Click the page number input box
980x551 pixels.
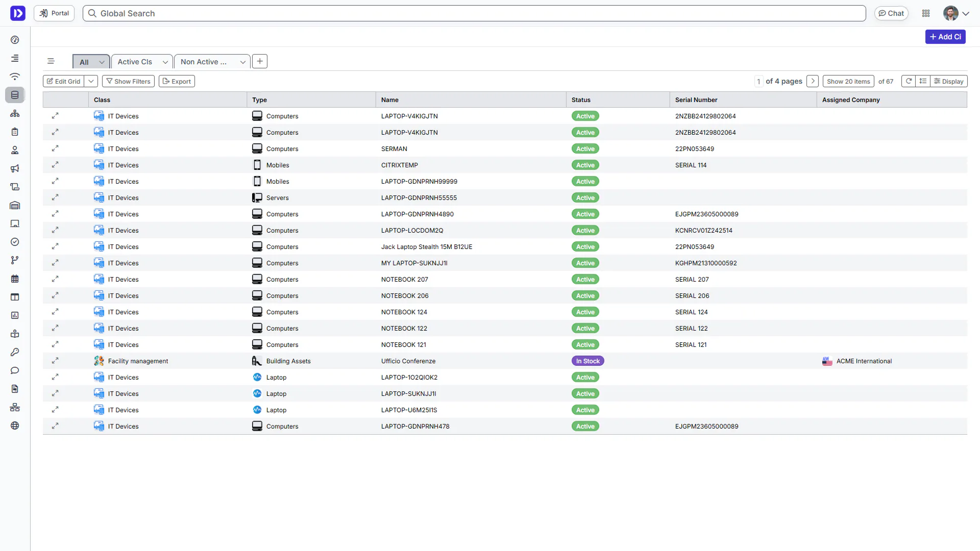point(758,81)
